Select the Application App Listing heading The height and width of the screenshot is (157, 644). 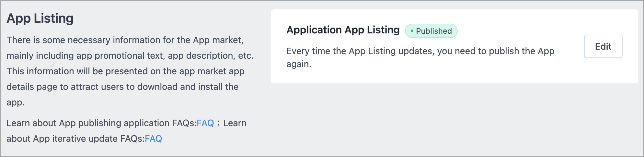coord(343,30)
